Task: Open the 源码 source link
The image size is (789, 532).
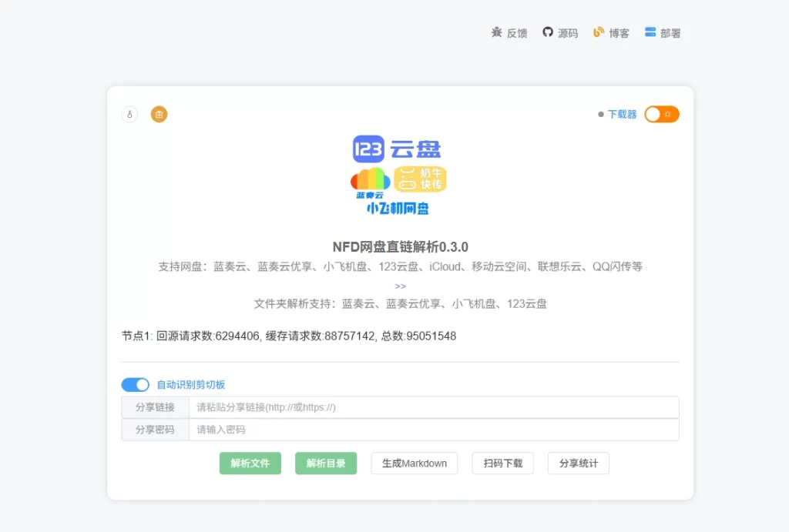Action: pos(568,33)
